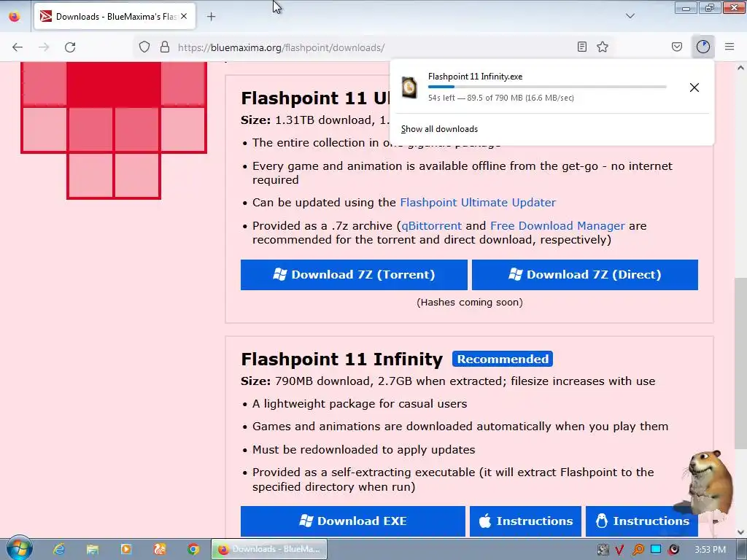Open clock showing 3:53 PM
This screenshot has width=747, height=560.
pyautogui.click(x=710, y=550)
